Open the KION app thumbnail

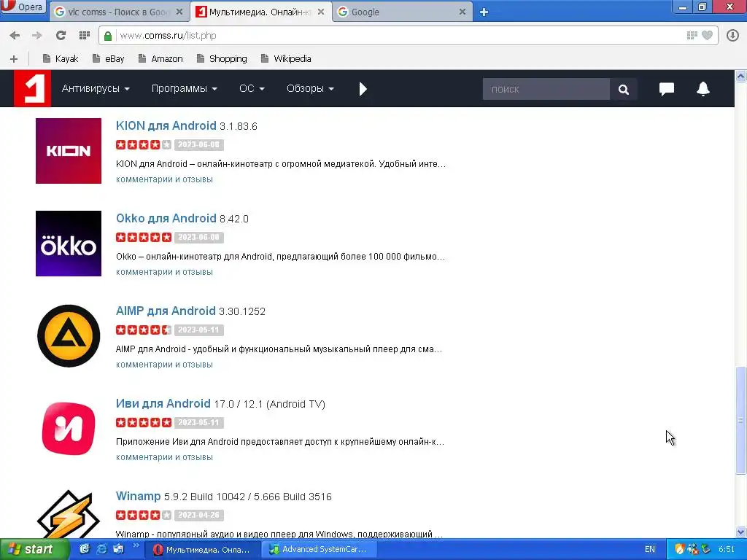69,151
